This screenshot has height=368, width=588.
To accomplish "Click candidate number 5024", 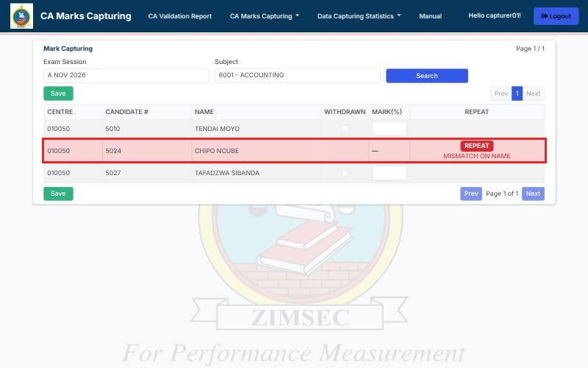I will point(113,151).
